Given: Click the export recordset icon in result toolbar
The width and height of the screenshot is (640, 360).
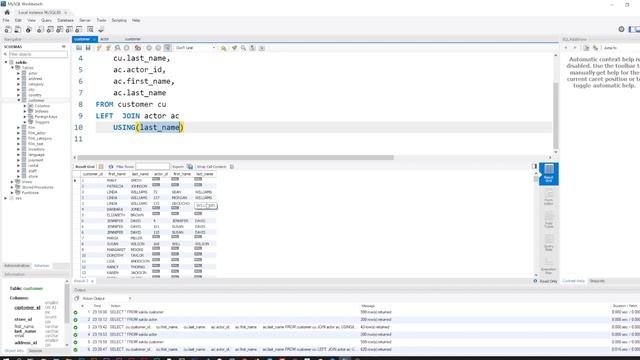Looking at the screenshot, I should [x=190, y=167].
